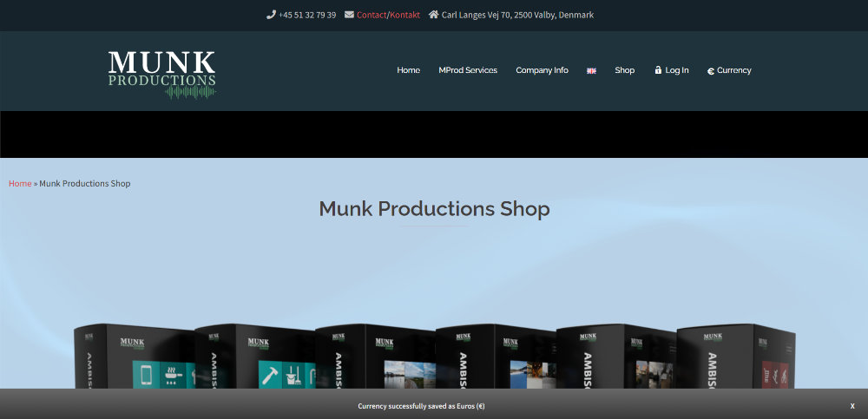Open the Company Info menu
Image resolution: width=868 pixels, height=419 pixels.
click(x=542, y=70)
